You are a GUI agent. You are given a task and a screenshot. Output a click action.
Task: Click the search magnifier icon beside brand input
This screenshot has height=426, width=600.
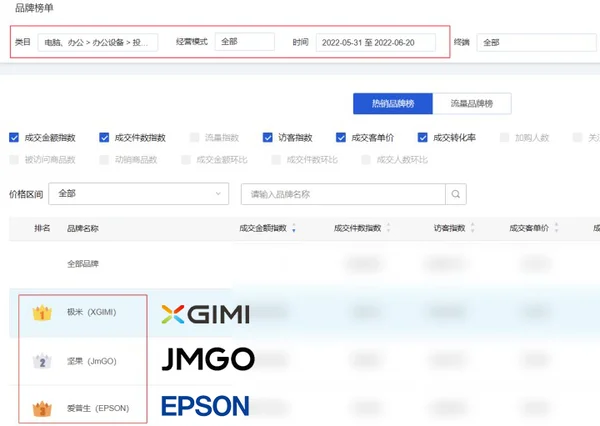456,194
